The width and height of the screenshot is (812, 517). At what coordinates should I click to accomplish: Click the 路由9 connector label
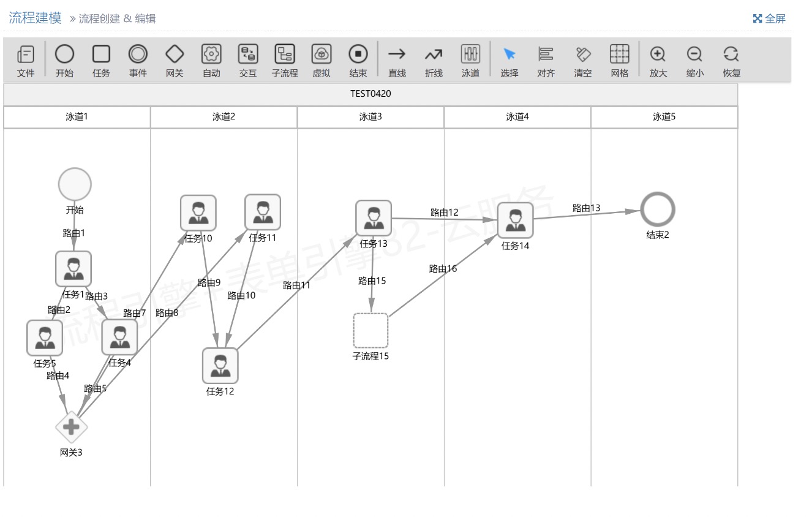[x=209, y=282]
